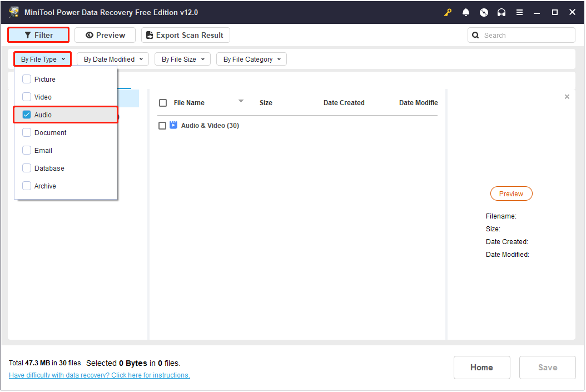The image size is (586, 392).
Task: Click the Size column header
Action: [266, 103]
